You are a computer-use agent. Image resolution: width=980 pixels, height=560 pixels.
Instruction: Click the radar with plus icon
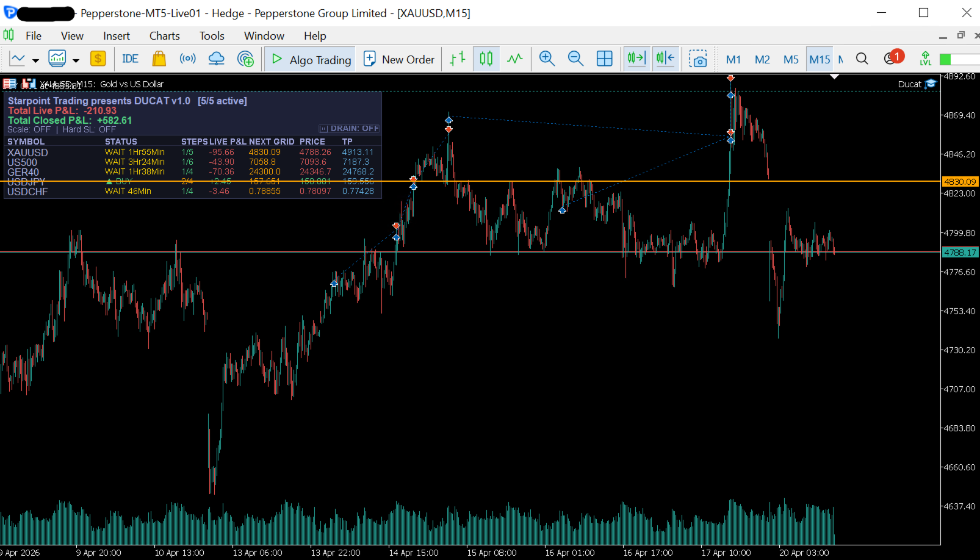click(245, 59)
